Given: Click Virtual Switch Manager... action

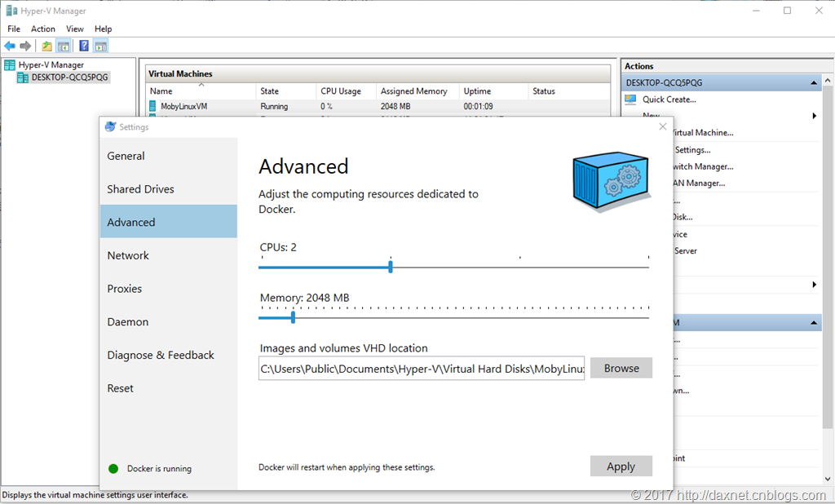Looking at the screenshot, I should [x=704, y=166].
